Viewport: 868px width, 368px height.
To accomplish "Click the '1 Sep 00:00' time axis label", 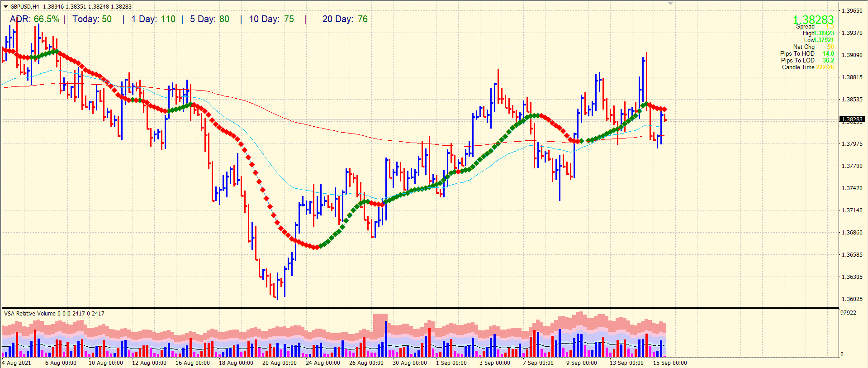I will point(451,363).
